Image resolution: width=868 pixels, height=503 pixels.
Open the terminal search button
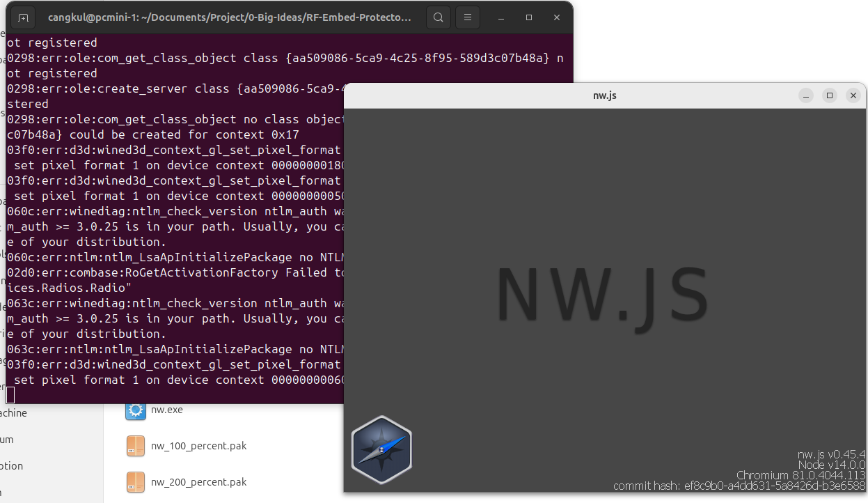coord(438,17)
